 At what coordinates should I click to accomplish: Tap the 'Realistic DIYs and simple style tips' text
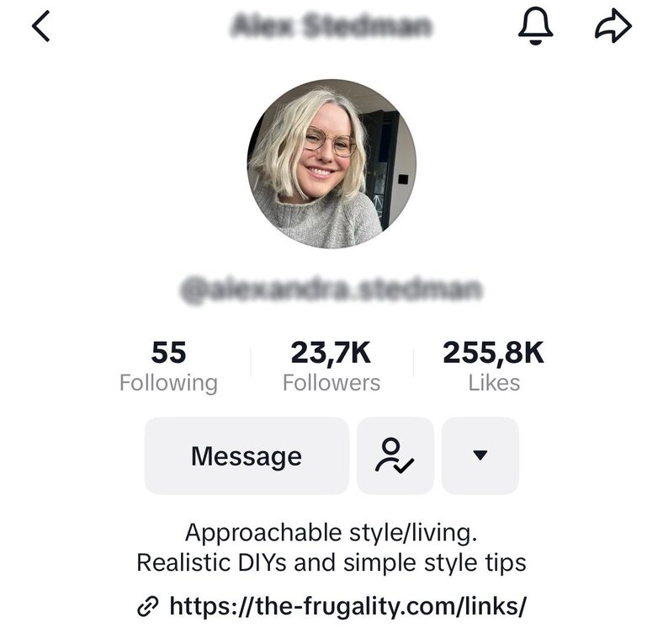pyautogui.click(x=331, y=562)
